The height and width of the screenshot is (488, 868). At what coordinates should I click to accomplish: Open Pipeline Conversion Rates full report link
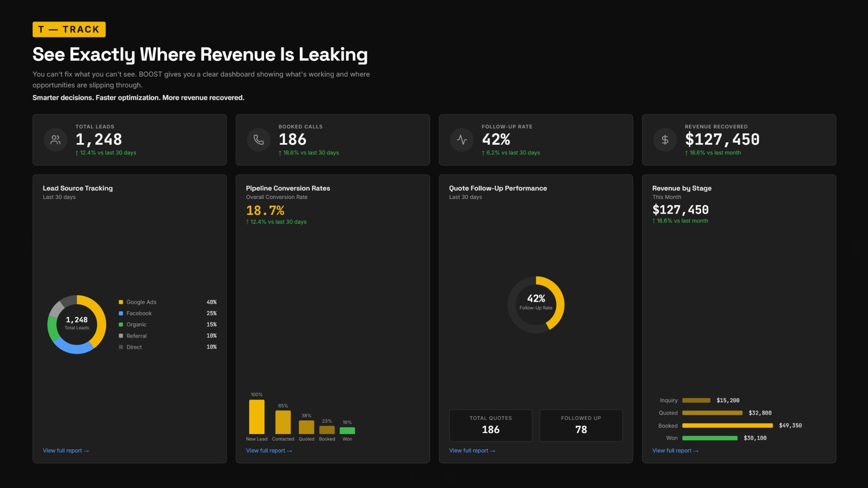[x=269, y=450]
